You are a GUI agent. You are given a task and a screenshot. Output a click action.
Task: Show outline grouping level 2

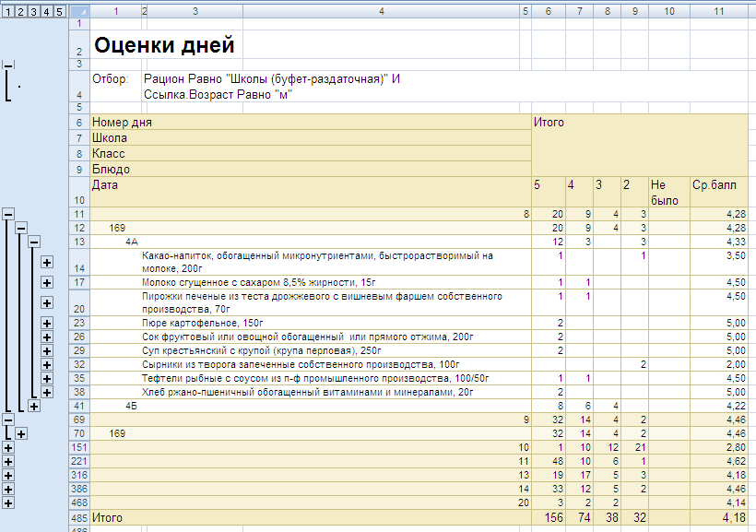20,11
